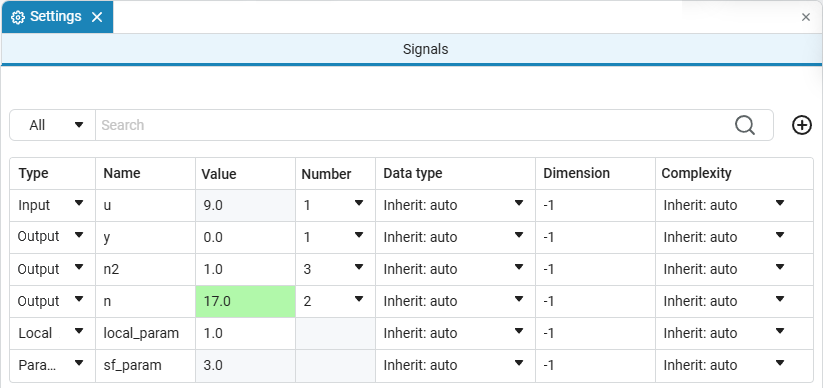Select the Signals section header
The width and height of the screenshot is (823, 388).
[412, 49]
